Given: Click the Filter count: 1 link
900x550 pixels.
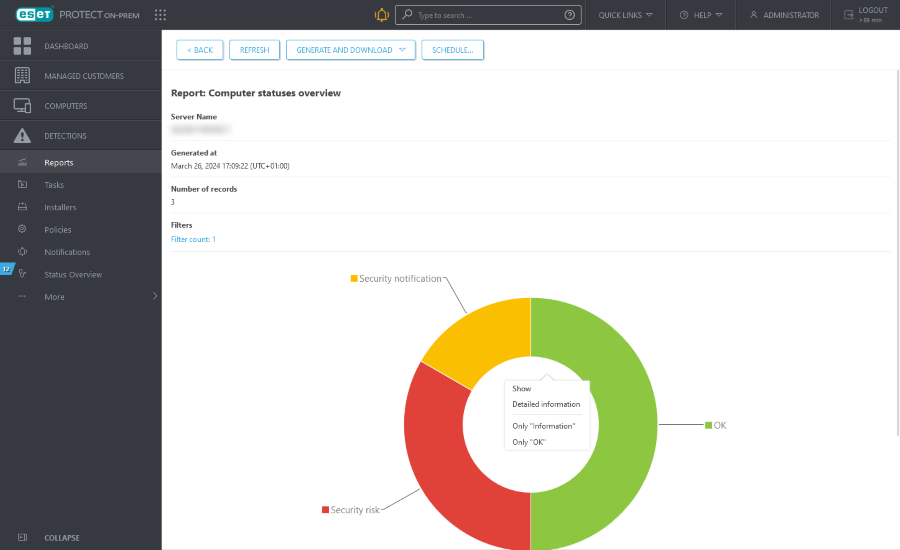Looking at the screenshot, I should coord(193,239).
